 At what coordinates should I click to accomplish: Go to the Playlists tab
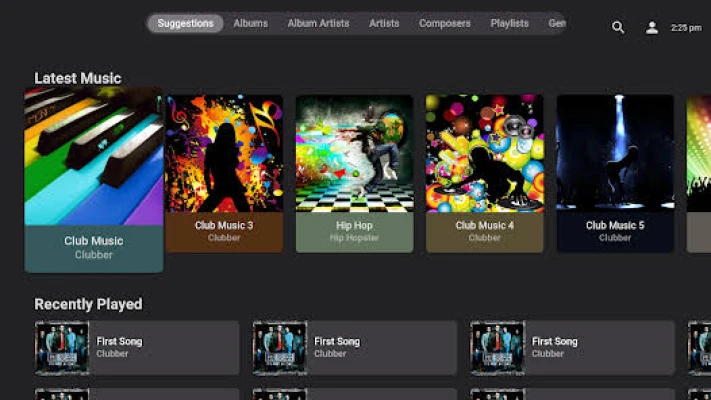pyautogui.click(x=509, y=23)
